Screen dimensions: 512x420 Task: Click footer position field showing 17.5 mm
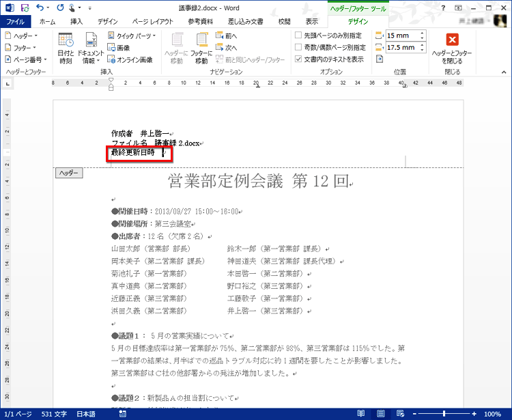[x=402, y=47]
